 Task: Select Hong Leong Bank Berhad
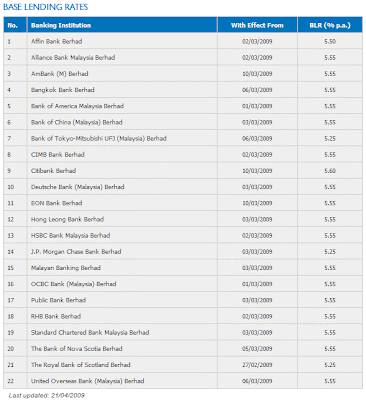coord(67,219)
